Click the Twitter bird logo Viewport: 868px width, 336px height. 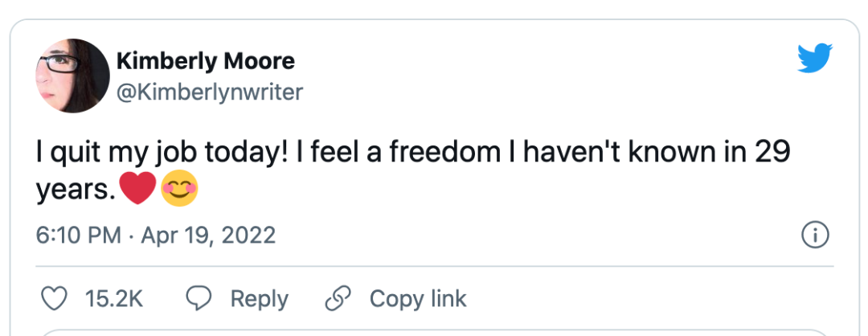815,59
